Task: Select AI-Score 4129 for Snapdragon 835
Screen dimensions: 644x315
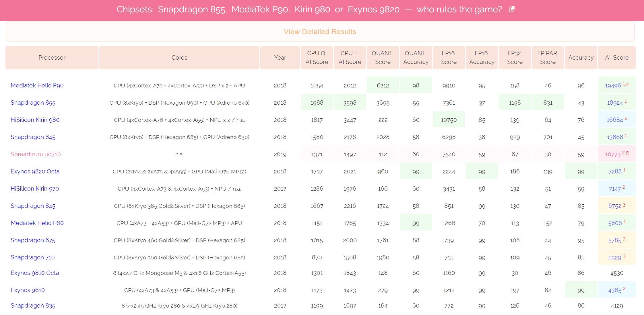Action: tap(617, 306)
